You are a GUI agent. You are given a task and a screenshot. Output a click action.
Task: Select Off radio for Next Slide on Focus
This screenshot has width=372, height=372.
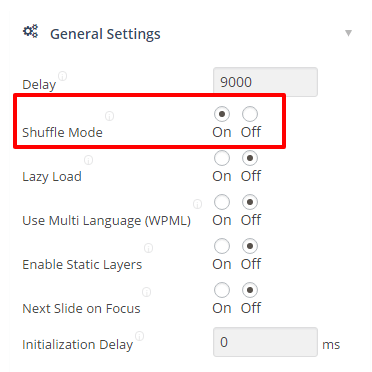(x=250, y=290)
